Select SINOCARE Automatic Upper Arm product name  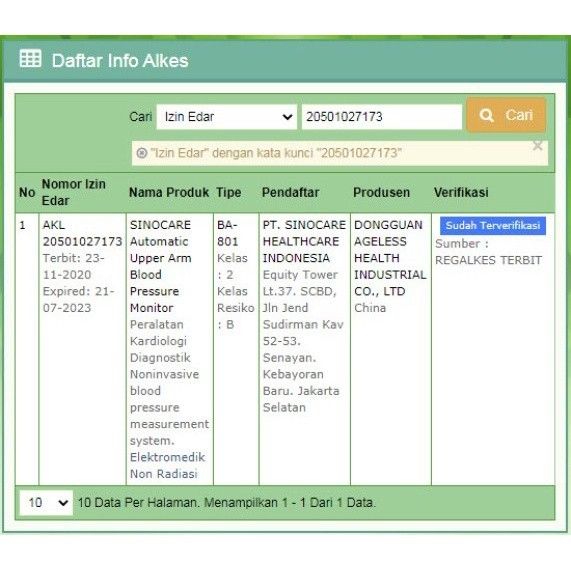pos(161,266)
